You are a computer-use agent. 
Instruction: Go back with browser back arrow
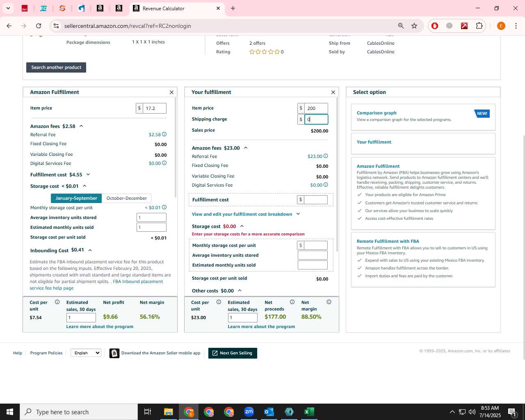tap(9, 26)
